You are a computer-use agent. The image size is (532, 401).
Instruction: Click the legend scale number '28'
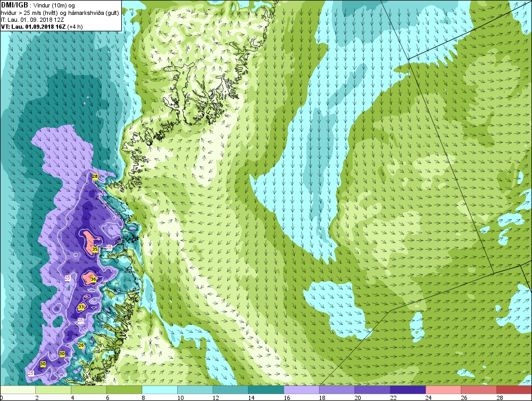(500, 398)
